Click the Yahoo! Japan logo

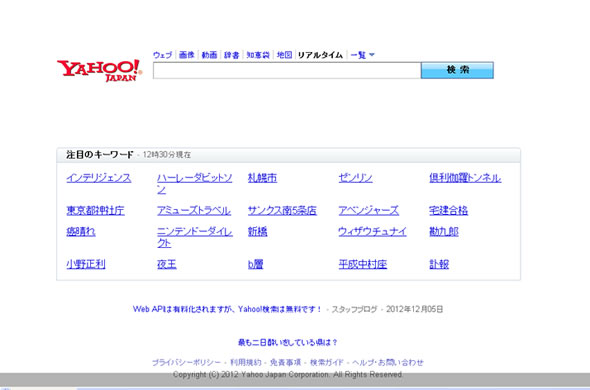(x=100, y=70)
